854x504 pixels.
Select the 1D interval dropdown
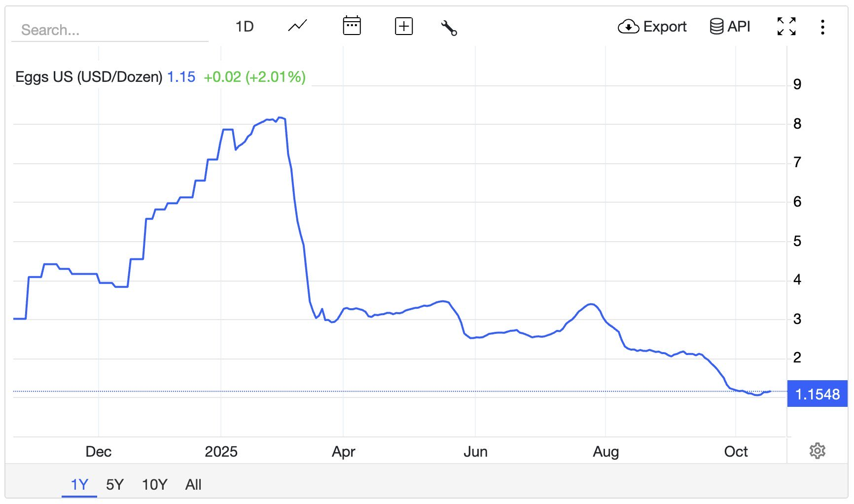[x=245, y=27]
